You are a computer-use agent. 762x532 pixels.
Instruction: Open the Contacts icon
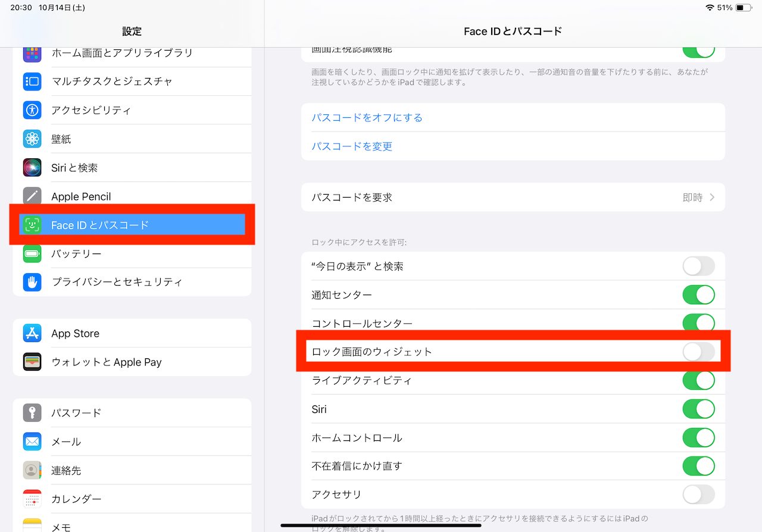coord(32,470)
